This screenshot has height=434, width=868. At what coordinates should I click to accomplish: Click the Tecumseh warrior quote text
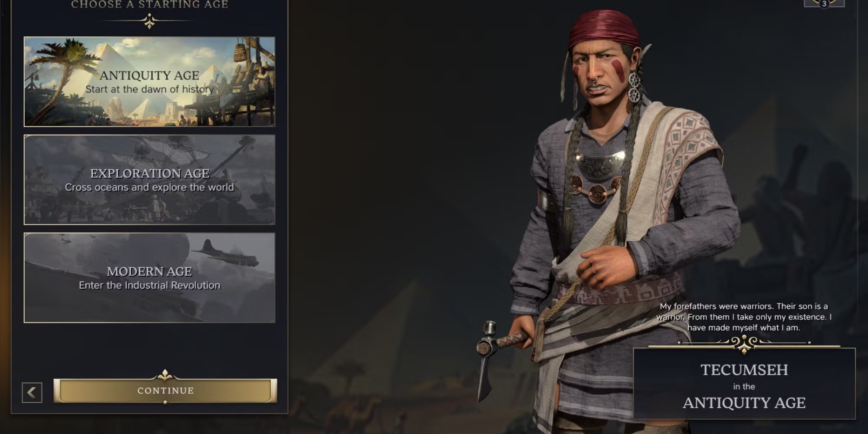(x=744, y=317)
